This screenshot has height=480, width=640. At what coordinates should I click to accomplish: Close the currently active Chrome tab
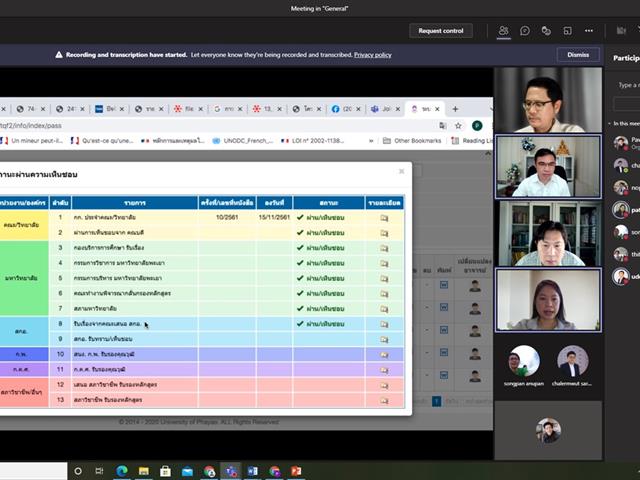[437, 109]
